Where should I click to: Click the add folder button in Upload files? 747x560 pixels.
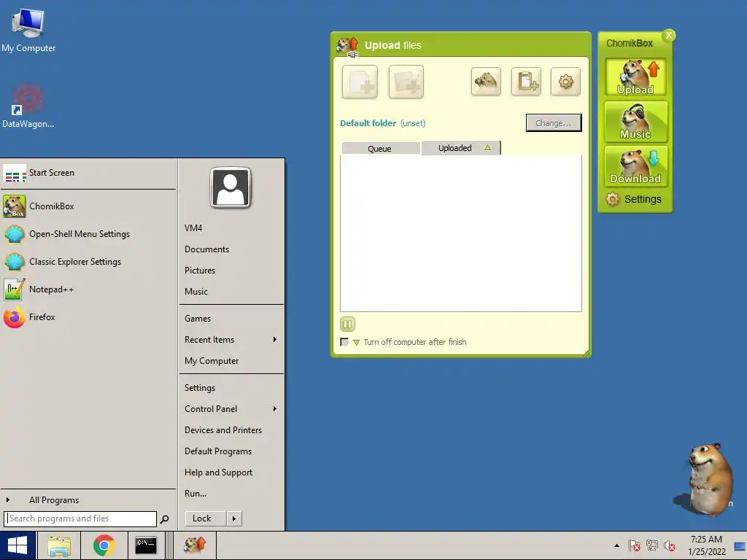(406, 82)
